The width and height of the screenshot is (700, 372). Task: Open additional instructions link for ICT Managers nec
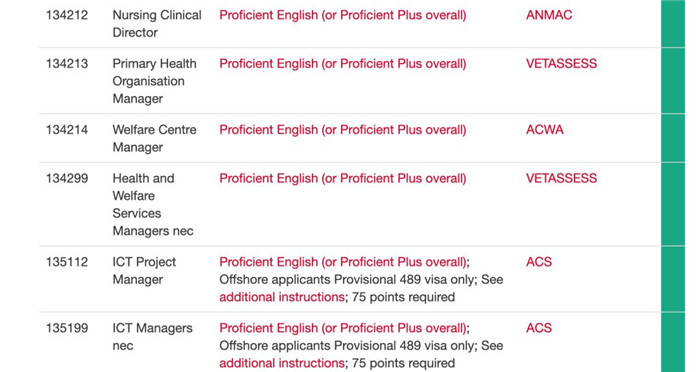[282, 364]
